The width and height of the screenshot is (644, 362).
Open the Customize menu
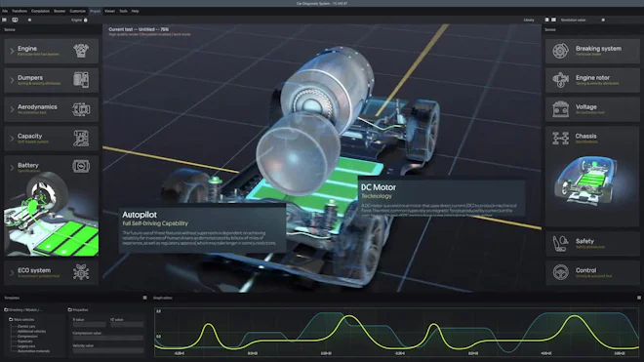(x=77, y=11)
